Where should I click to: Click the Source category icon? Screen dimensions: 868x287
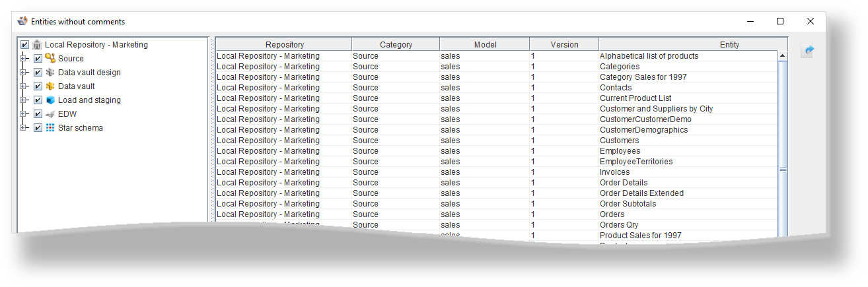(50, 59)
